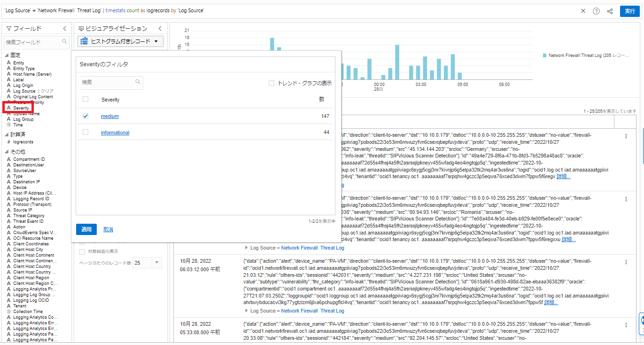Click the 検索フィールド search input
Viewport: 644px width, 345px height.
(32, 42)
